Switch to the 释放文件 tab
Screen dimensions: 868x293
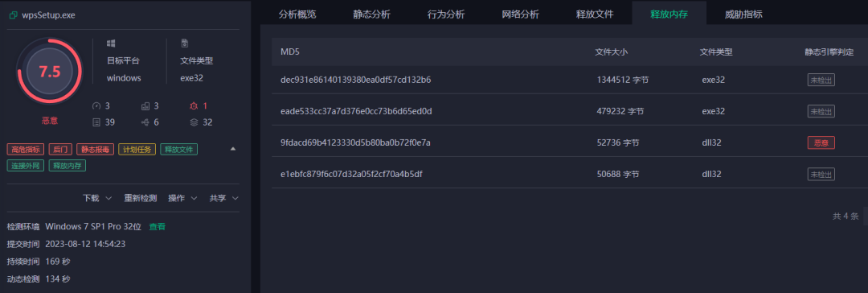point(595,14)
